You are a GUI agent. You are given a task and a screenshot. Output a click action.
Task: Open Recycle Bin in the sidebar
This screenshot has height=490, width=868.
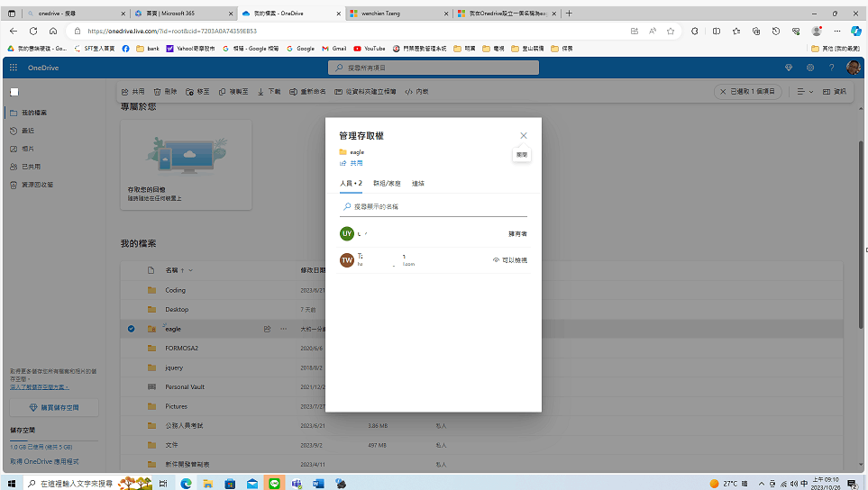32,185
